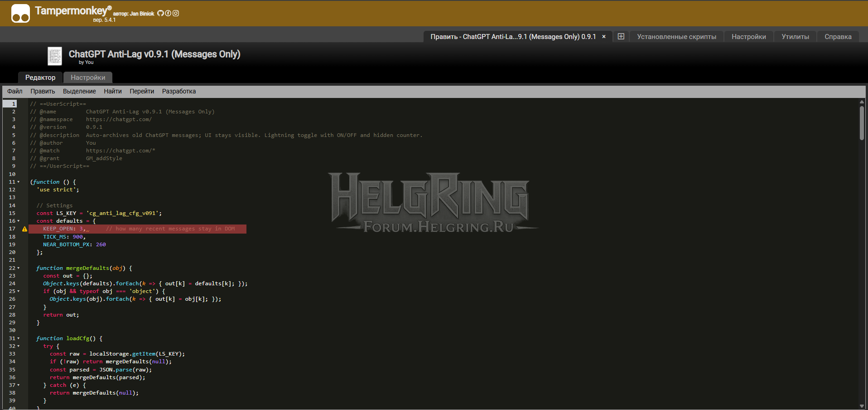Image resolution: width=868 pixels, height=410 pixels.
Task: Click the warning icon on line 17
Action: click(24, 229)
